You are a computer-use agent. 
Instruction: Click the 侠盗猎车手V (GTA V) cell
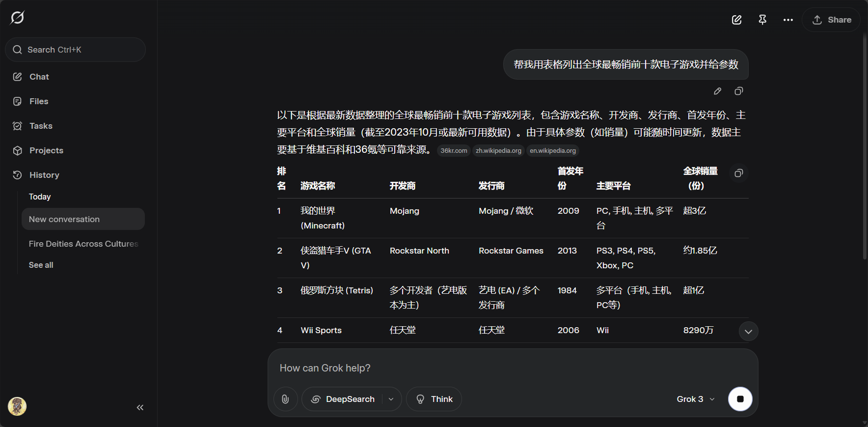coord(336,258)
